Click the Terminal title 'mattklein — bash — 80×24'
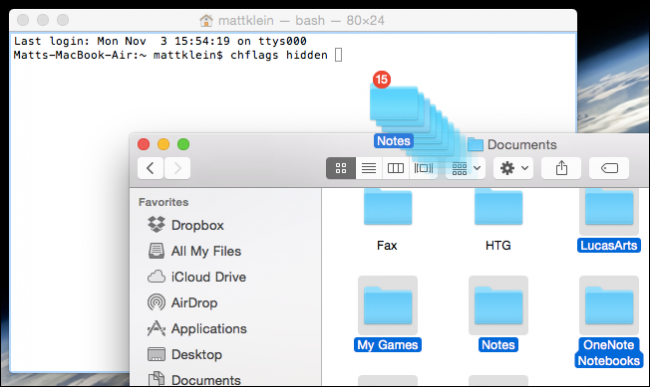 pos(301,20)
